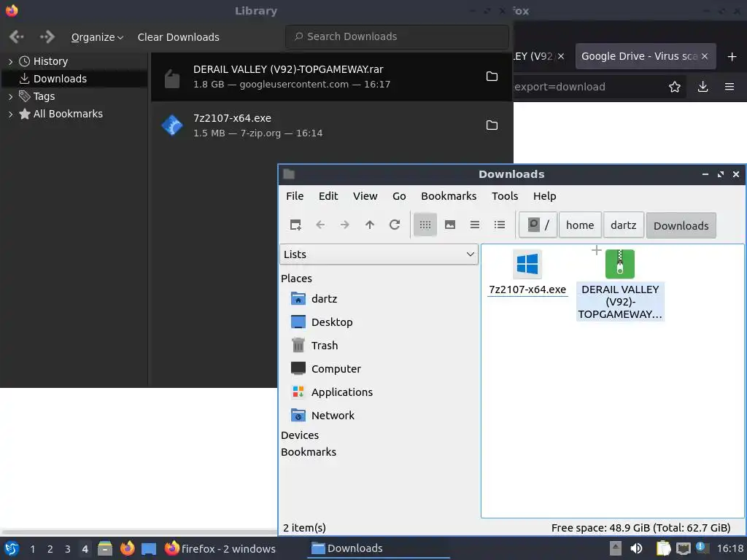Click the root path button
This screenshot has width=747, height=560.
tap(538, 225)
